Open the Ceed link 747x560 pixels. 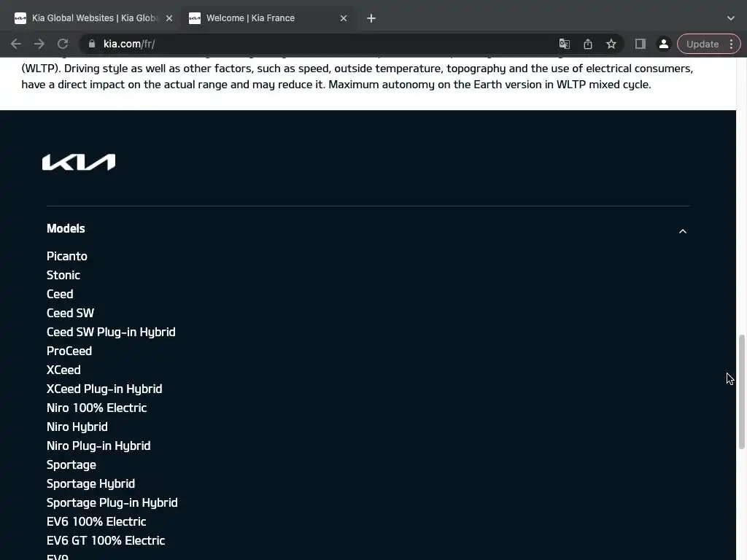pyautogui.click(x=60, y=295)
